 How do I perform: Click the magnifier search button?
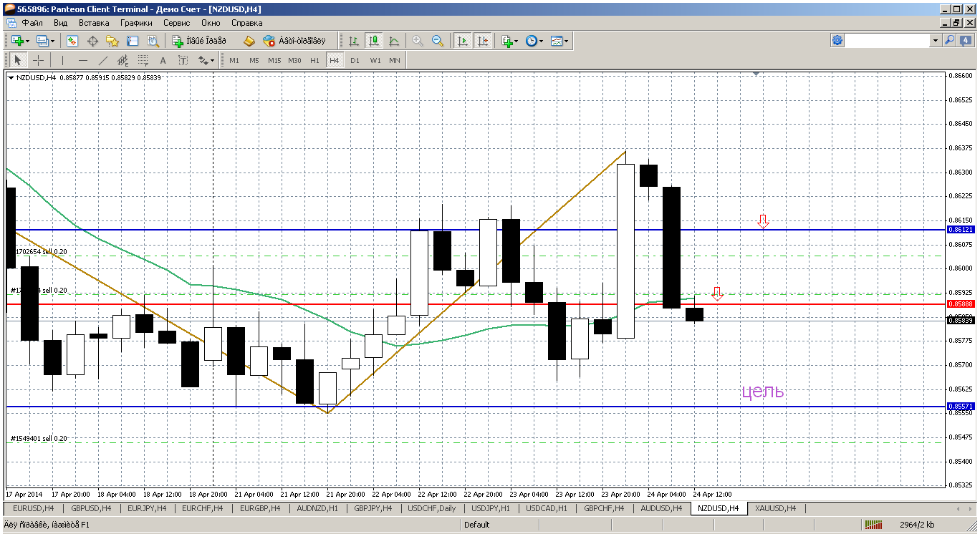coord(949,41)
